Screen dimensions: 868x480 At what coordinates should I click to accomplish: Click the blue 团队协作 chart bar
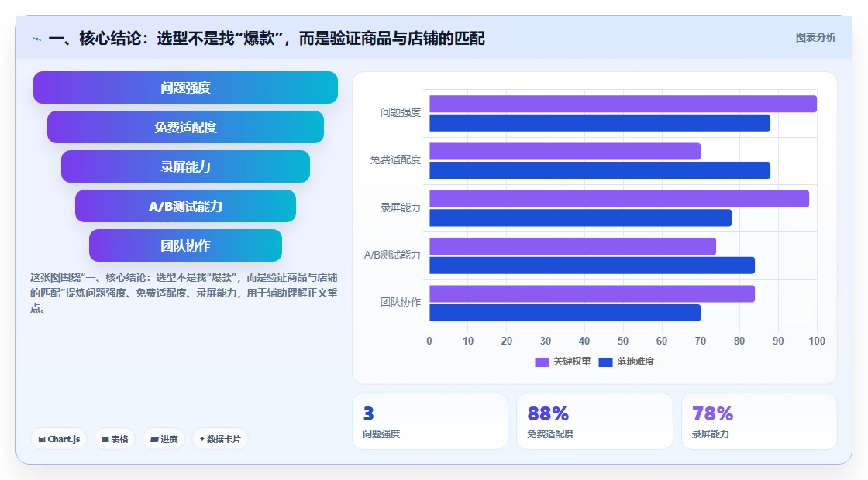(x=565, y=313)
